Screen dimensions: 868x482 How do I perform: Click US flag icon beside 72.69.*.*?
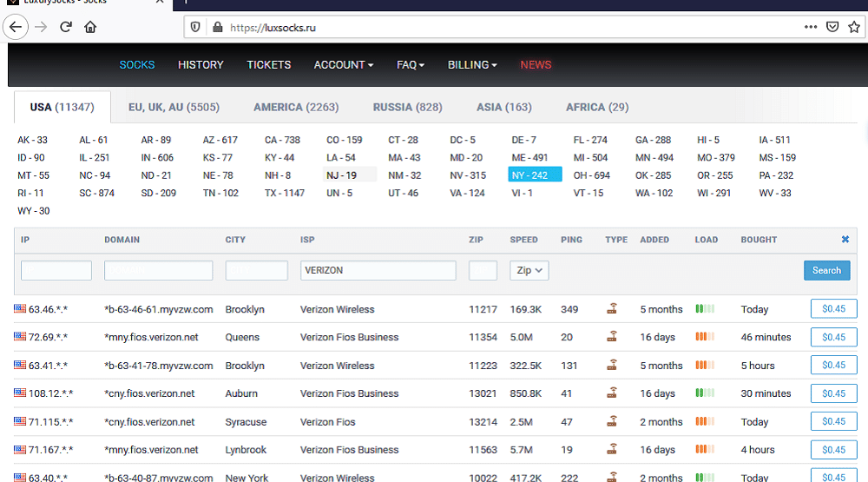pyautogui.click(x=20, y=336)
